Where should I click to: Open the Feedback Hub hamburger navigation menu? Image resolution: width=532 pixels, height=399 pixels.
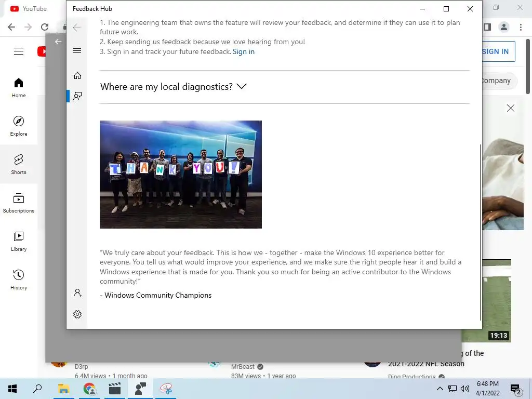click(x=77, y=51)
